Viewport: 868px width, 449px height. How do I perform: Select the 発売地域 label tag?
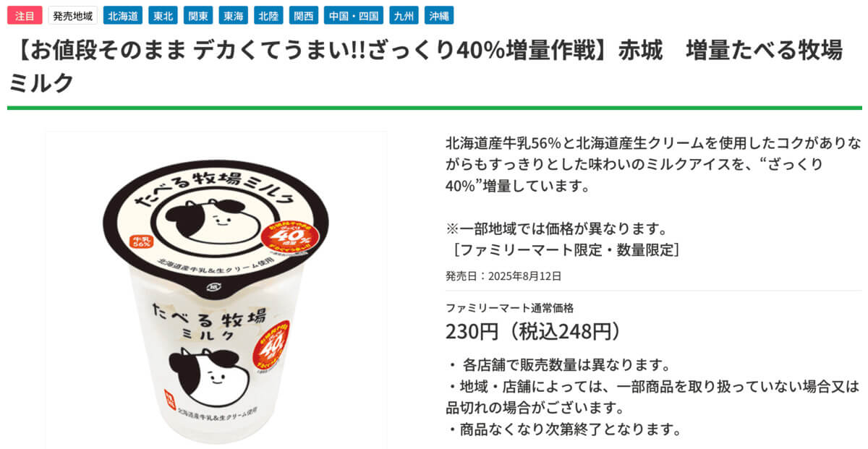click(x=72, y=15)
